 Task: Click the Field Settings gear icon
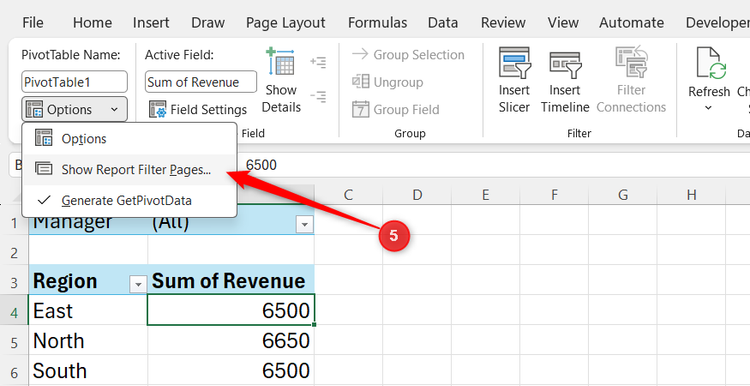click(x=157, y=109)
